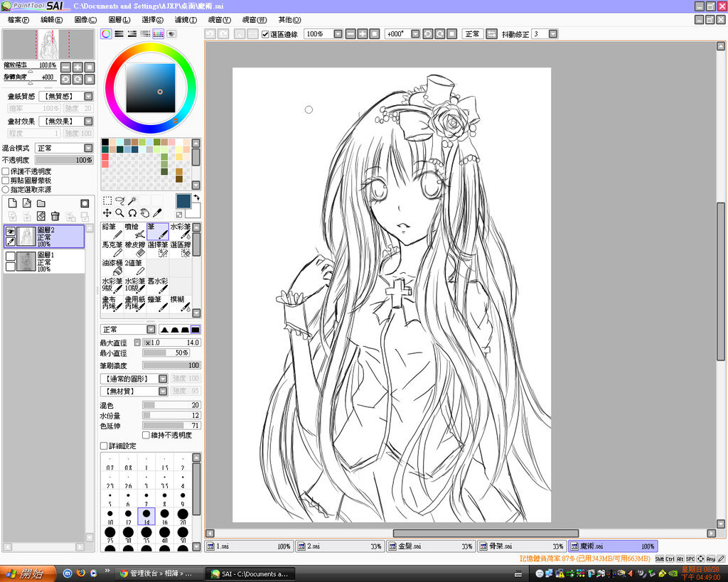Image resolution: width=728 pixels, height=582 pixels.
Task: Toggle the swatches panel icon
Action: [159, 34]
